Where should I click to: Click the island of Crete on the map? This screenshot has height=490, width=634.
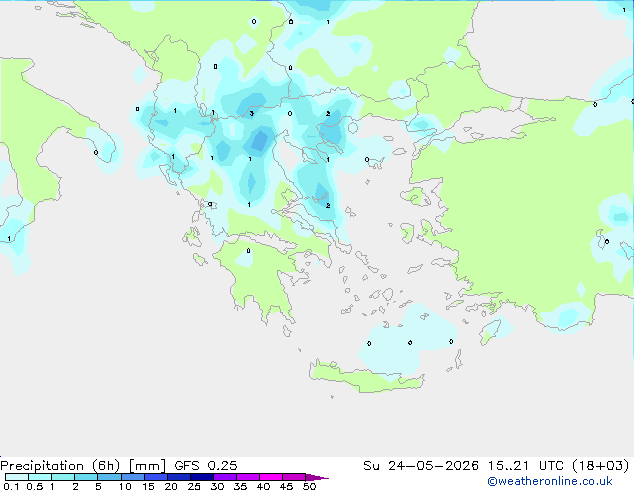[x=366, y=376]
